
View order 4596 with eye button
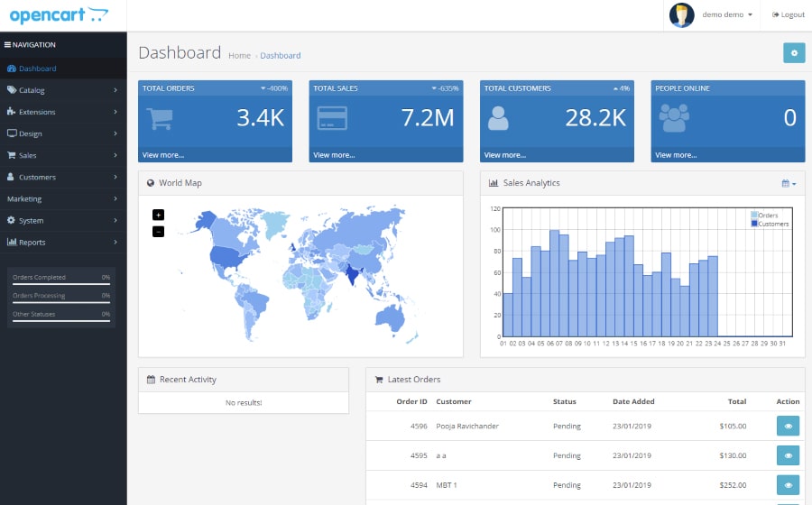(788, 427)
